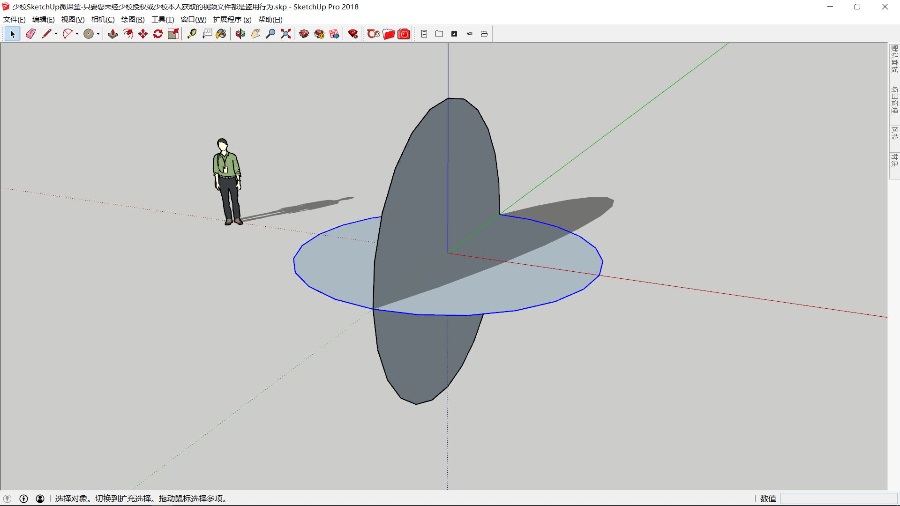The height and width of the screenshot is (506, 900).
Task: Open the 文件(F) menu
Action: pyautogui.click(x=14, y=20)
